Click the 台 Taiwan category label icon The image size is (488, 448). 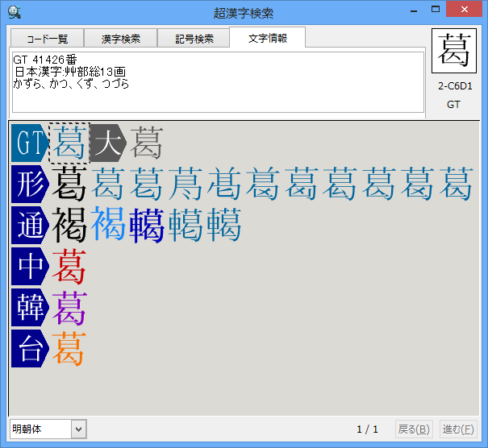point(30,349)
